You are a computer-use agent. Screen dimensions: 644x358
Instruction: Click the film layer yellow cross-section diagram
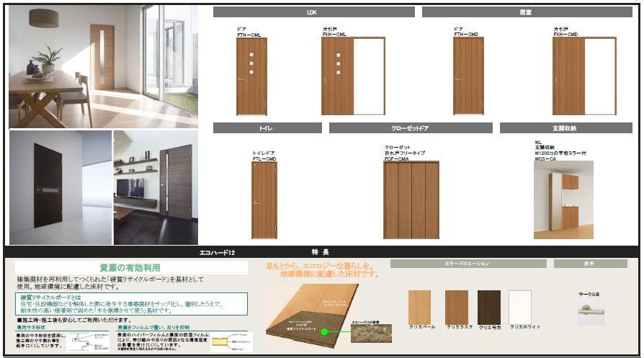[232, 342]
